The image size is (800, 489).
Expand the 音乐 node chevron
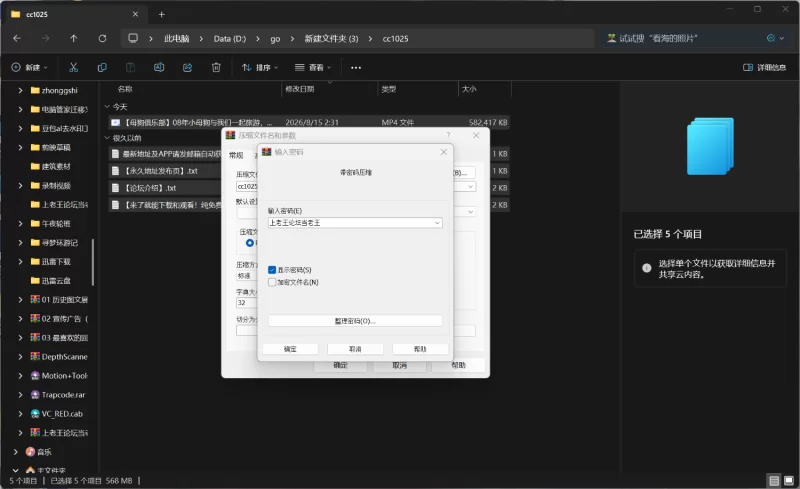(15, 452)
